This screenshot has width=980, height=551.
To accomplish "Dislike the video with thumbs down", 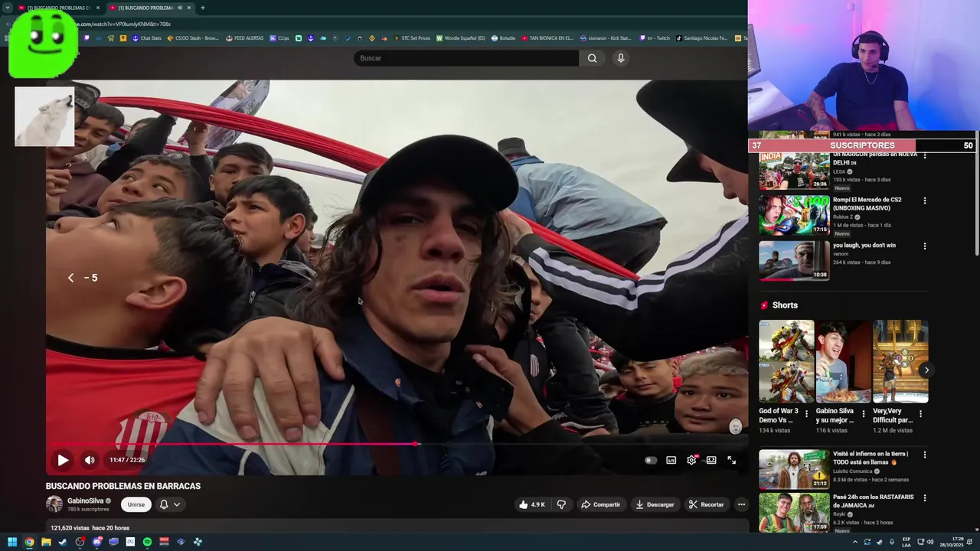I will [561, 504].
